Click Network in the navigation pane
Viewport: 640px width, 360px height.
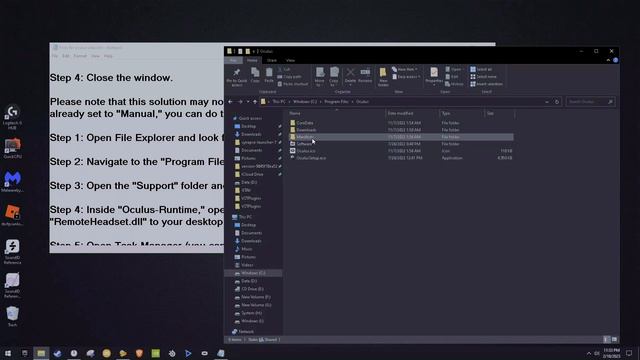click(x=246, y=331)
